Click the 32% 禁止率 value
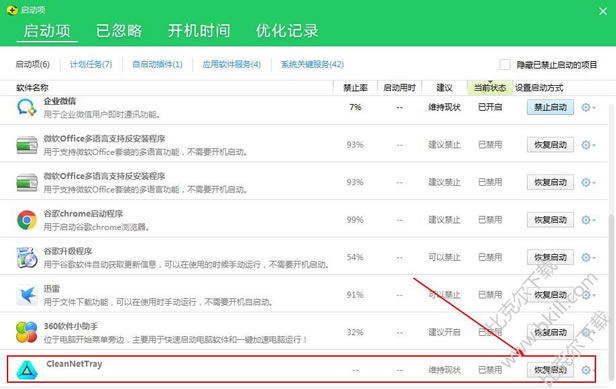This screenshot has width=616, height=389. point(355,332)
